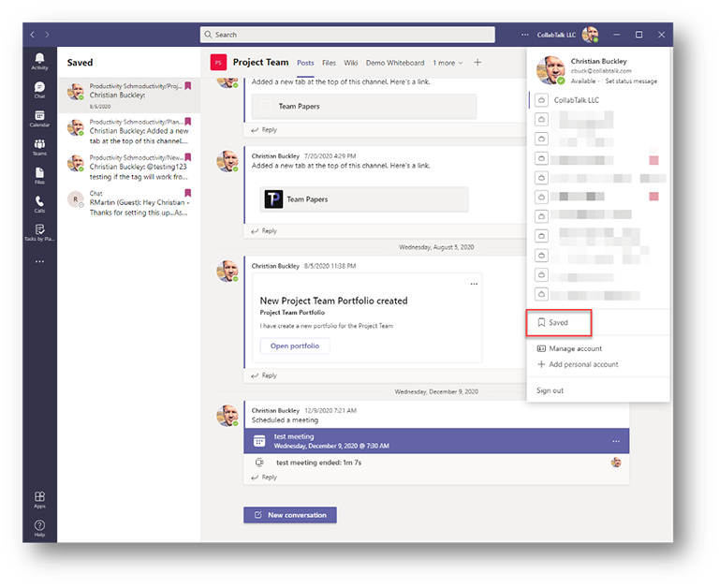This screenshot has width=719, height=588.
Task: Go back with the left arrow
Action: (x=32, y=35)
